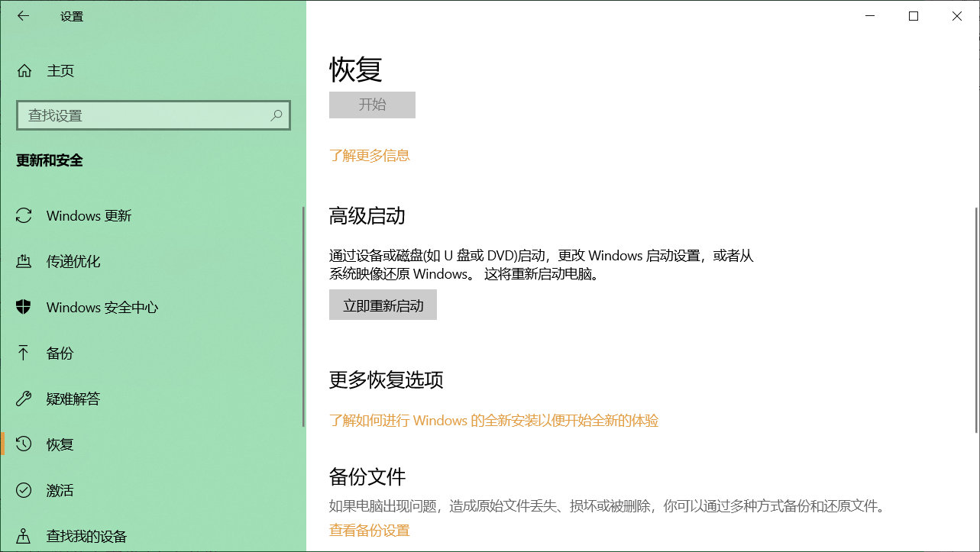Open the 了解更多信息 link

[370, 156]
